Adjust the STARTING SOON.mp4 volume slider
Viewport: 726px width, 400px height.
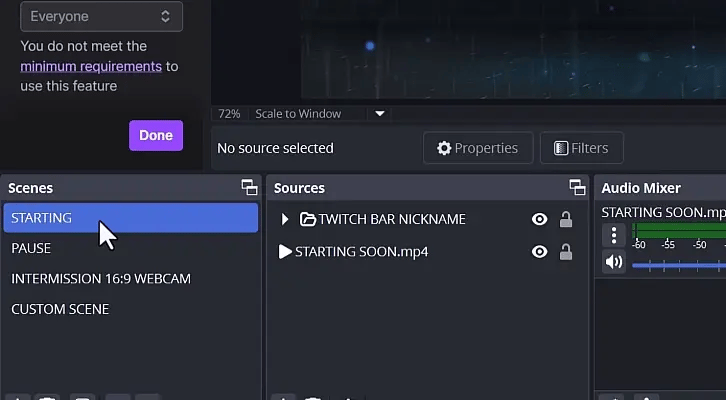click(x=678, y=265)
